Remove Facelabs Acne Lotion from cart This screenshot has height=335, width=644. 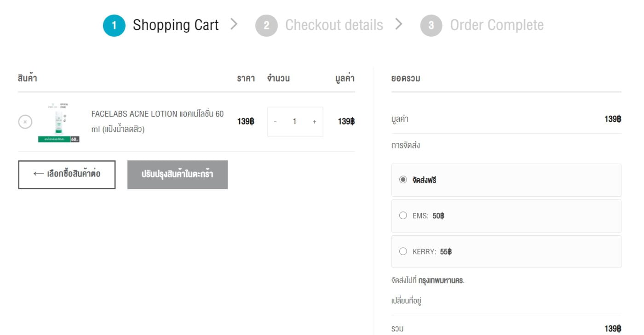(x=25, y=122)
